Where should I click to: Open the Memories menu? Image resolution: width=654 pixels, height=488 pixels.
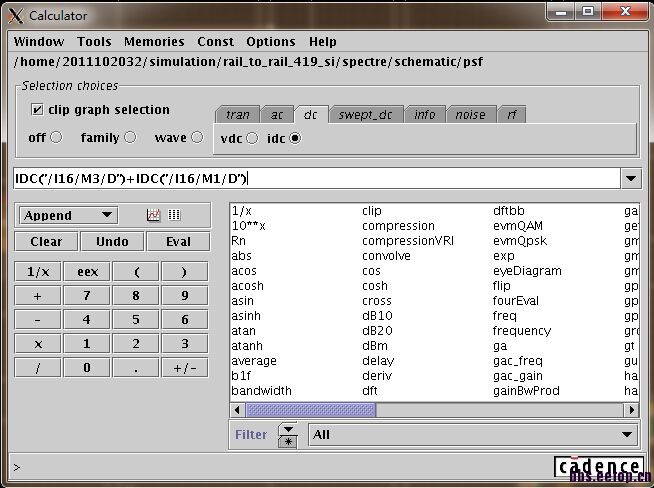(x=154, y=42)
